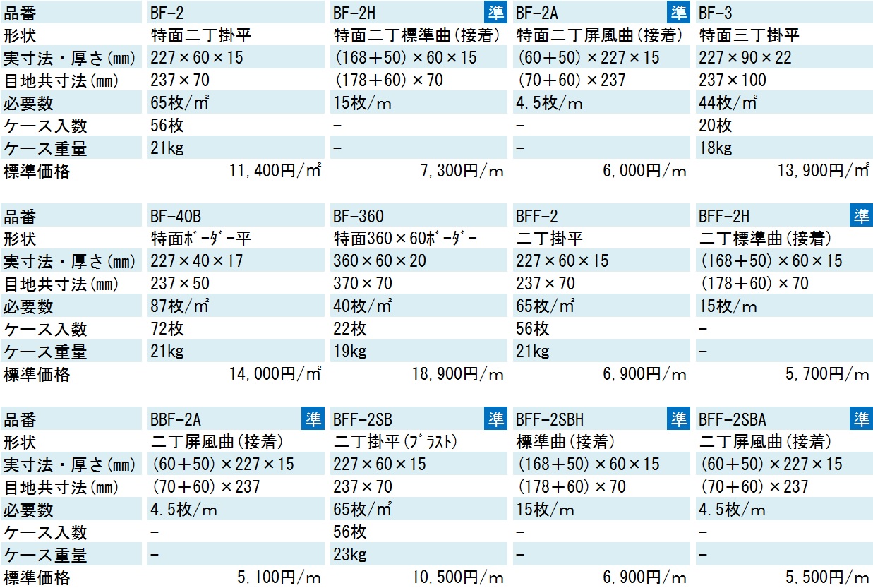Click the 準 badge beside BF-2H
This screenshot has height=588, width=873.
(495, 12)
